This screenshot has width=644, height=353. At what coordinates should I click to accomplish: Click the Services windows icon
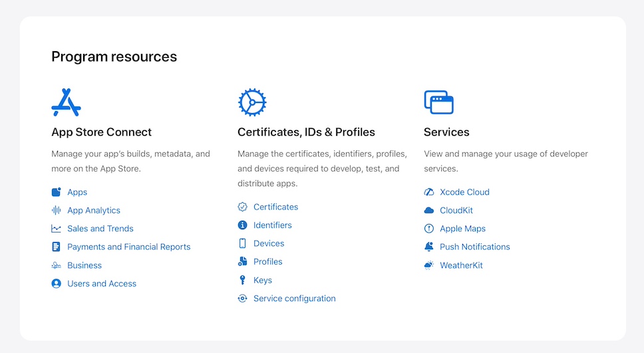438,102
